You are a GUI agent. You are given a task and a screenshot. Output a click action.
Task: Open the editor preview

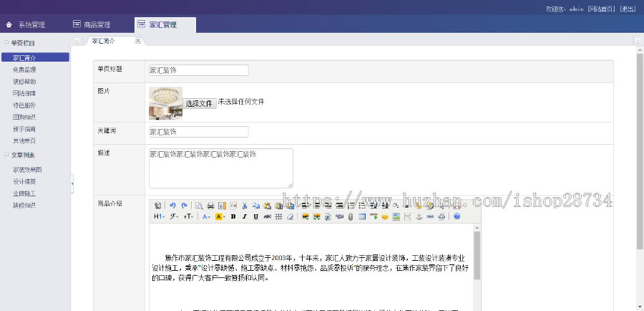coord(199,206)
